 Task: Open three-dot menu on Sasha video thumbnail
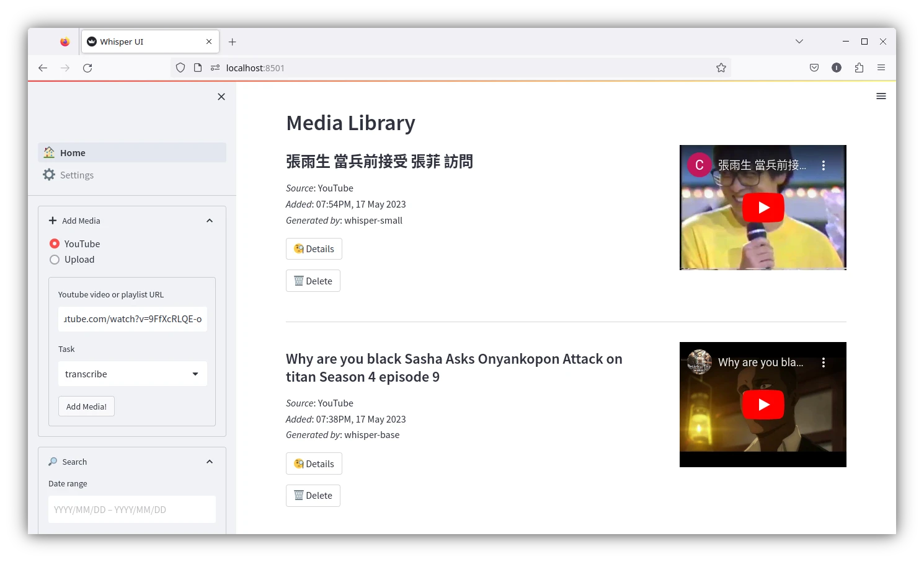click(823, 362)
